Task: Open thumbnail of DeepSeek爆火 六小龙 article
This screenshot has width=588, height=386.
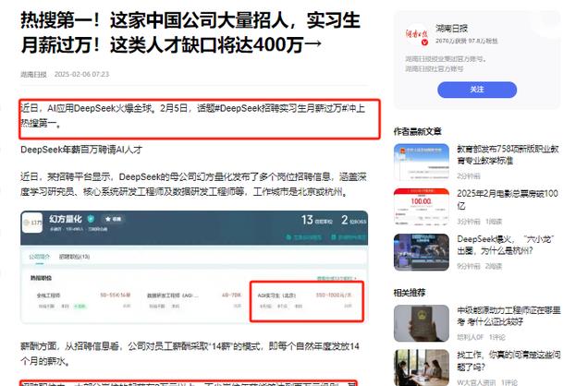Action: tap(422, 252)
